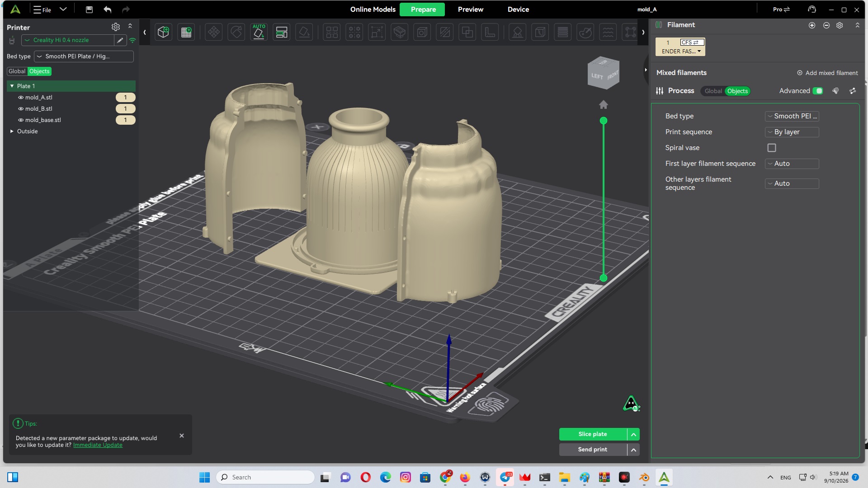This screenshot has height=488, width=868.
Task: Edit the printer preset with pencil icon
Action: [x=120, y=40]
